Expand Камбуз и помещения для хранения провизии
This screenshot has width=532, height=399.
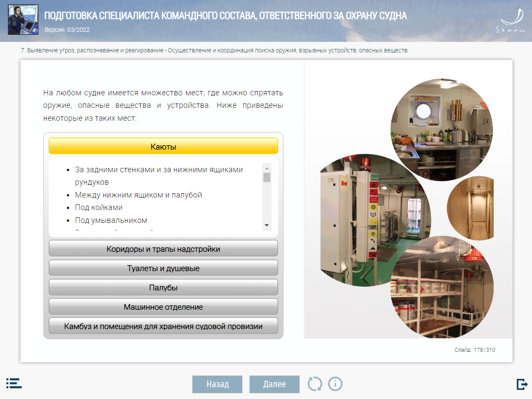coord(163,326)
